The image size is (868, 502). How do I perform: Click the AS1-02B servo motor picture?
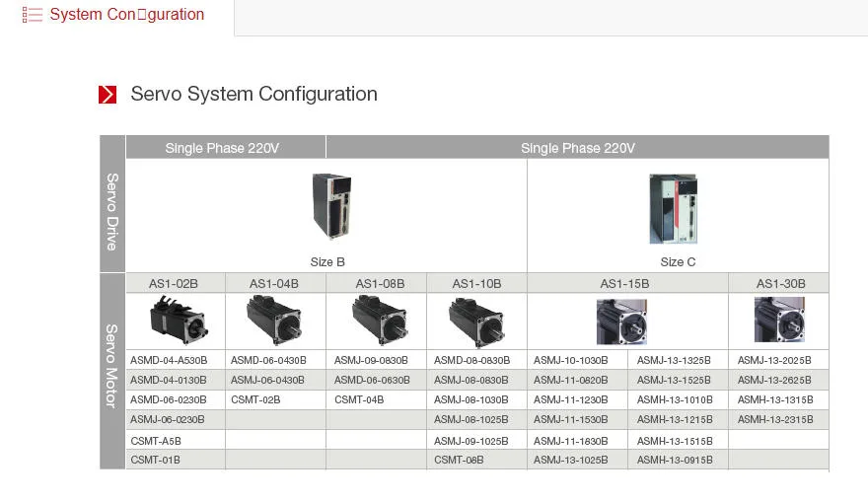[x=179, y=321]
